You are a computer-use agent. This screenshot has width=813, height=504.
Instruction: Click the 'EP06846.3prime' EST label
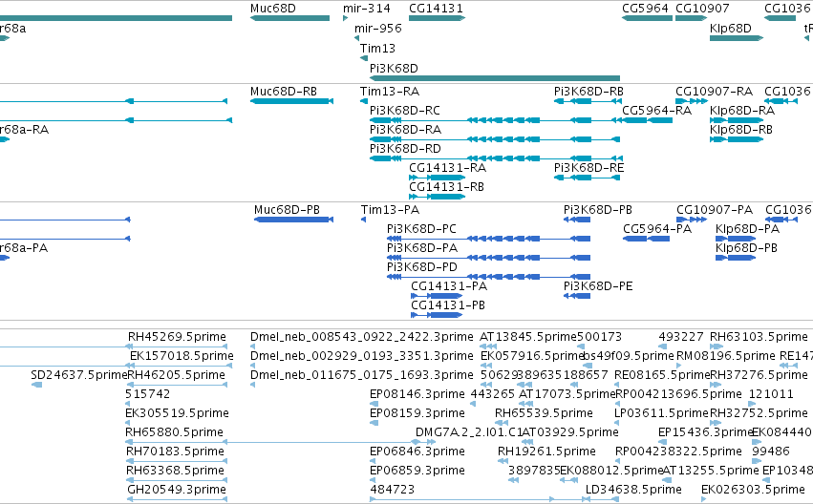coord(417,451)
